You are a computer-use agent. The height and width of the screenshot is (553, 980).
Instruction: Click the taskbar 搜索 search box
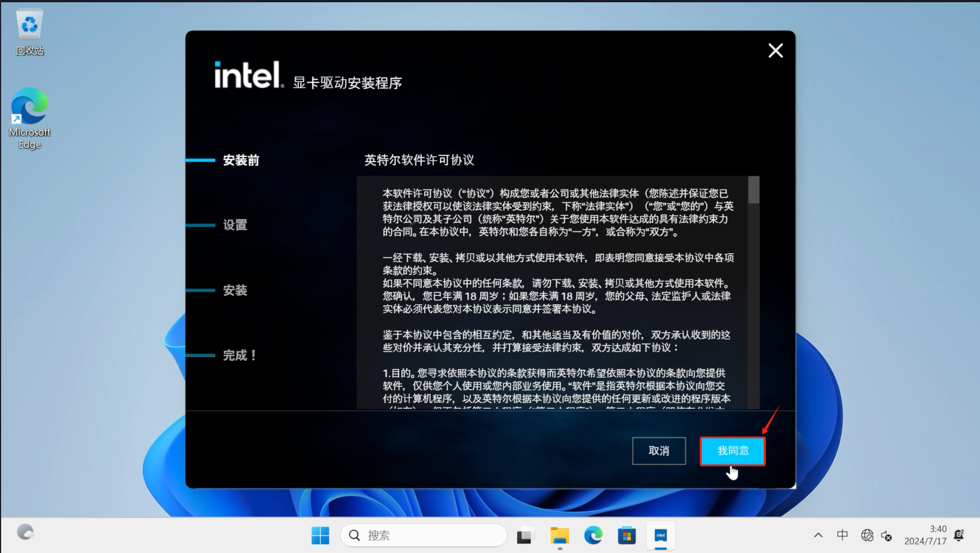424,536
